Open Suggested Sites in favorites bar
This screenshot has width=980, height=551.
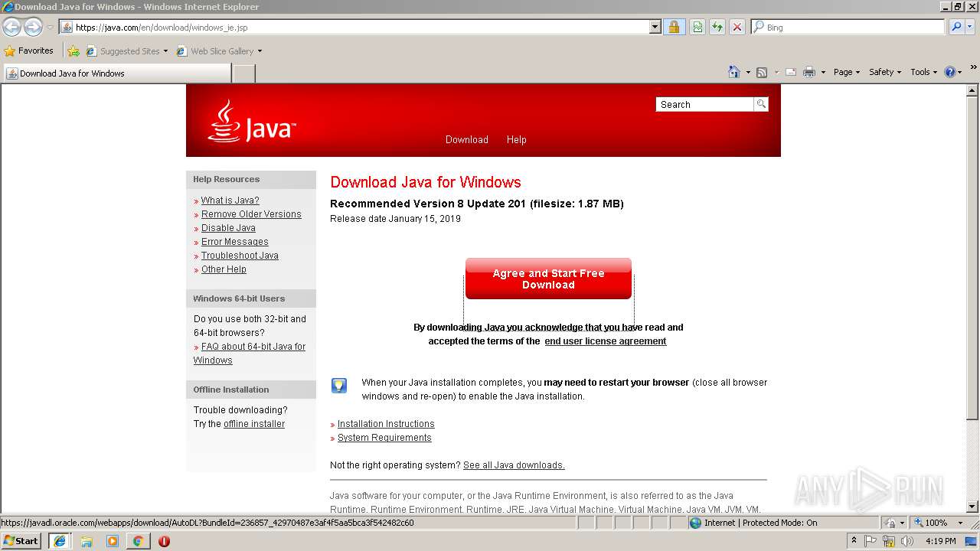tap(126, 51)
